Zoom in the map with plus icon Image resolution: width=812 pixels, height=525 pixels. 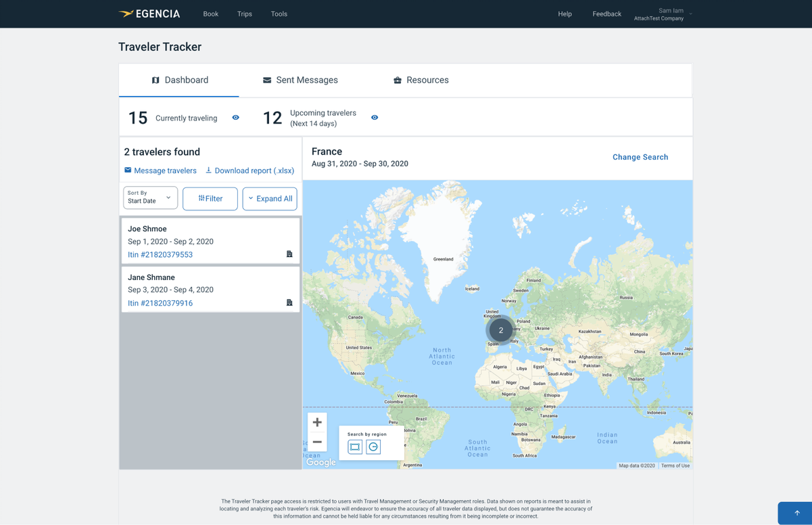(x=317, y=422)
